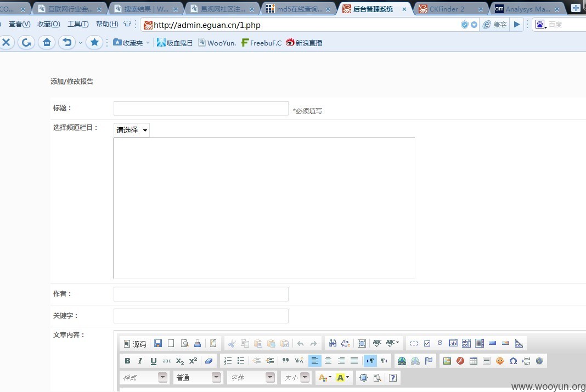Expand the 样式 style dropdown
The width and height of the screenshot is (586, 392).
point(144,377)
